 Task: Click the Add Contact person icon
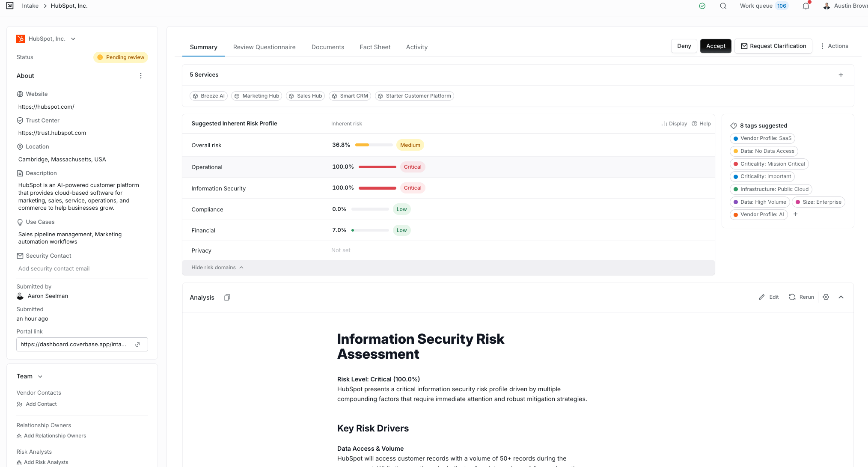[x=19, y=404]
